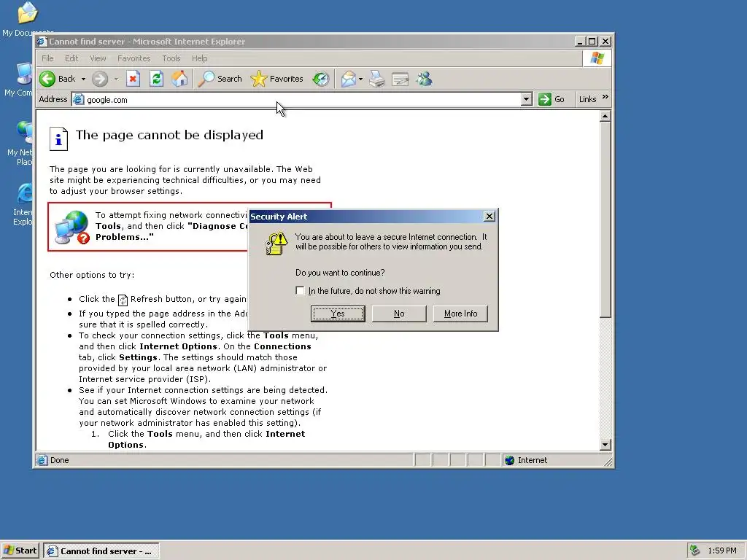Open the Tools menu
Viewport: 747px width, 560px height.
click(171, 58)
